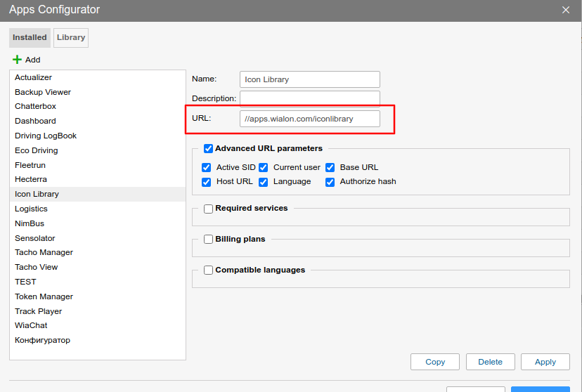
Task: Disable the Current user option
Action: tap(264, 167)
